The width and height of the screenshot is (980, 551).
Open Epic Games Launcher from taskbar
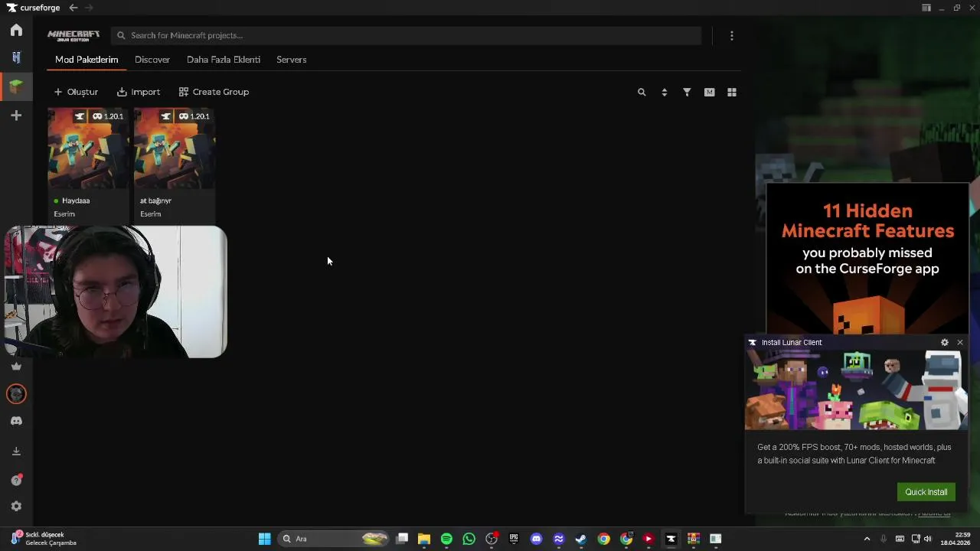coord(514,539)
